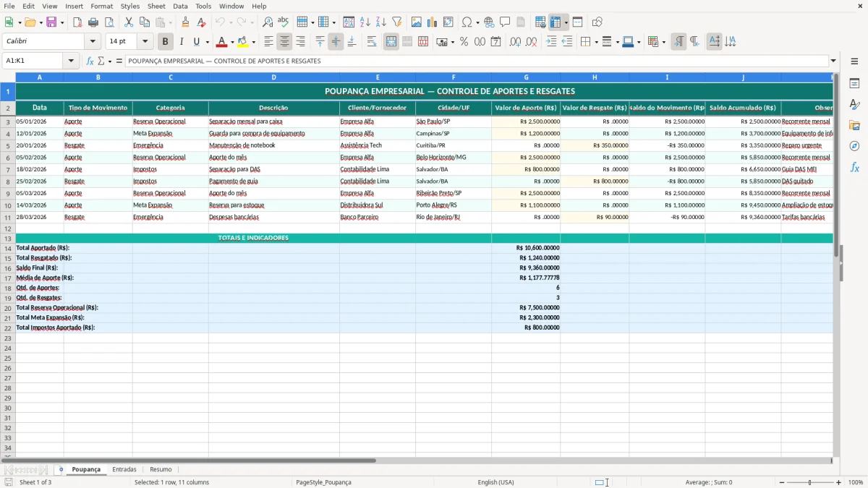The width and height of the screenshot is (868, 488).
Task: Click the Save document icon
Action: pos(51,22)
